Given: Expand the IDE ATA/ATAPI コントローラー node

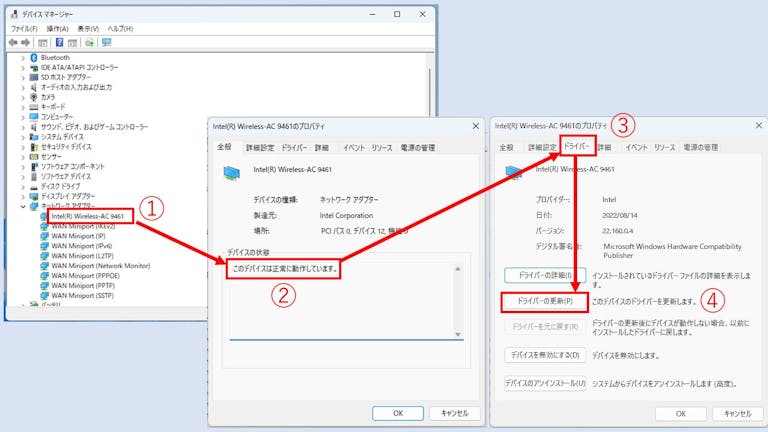Looking at the screenshot, I should (x=23, y=68).
